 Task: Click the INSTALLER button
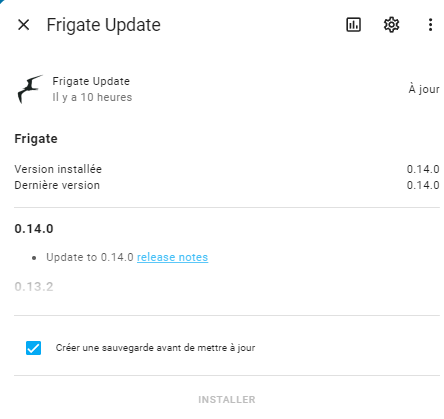227,399
